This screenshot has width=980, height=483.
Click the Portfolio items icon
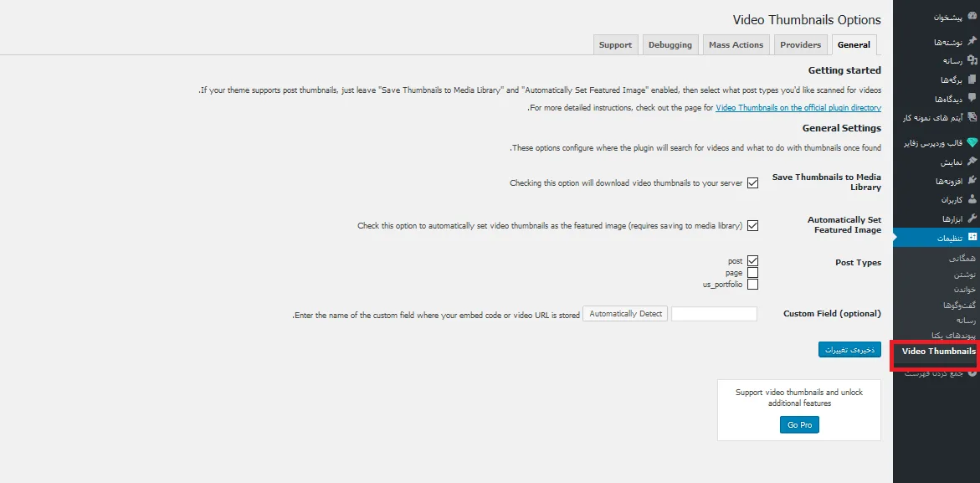[x=972, y=117]
